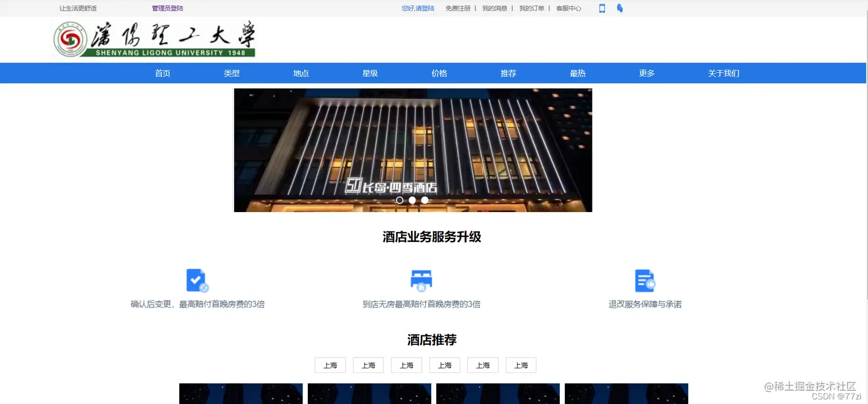Screen dimensions: 868x404
Task: Select the third carousel indicator dot
Action: pyautogui.click(x=425, y=200)
